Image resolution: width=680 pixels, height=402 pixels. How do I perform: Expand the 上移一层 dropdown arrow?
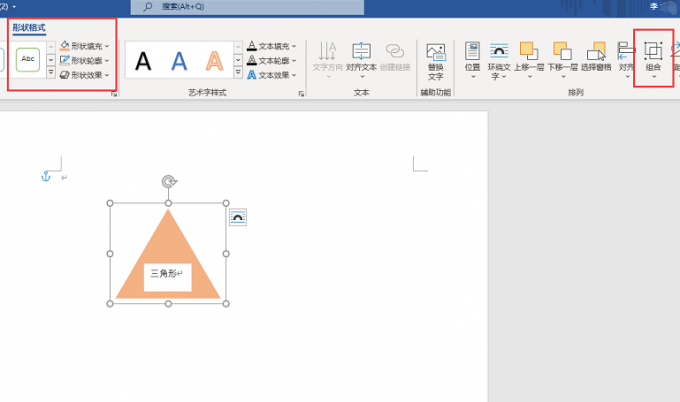pyautogui.click(x=530, y=77)
